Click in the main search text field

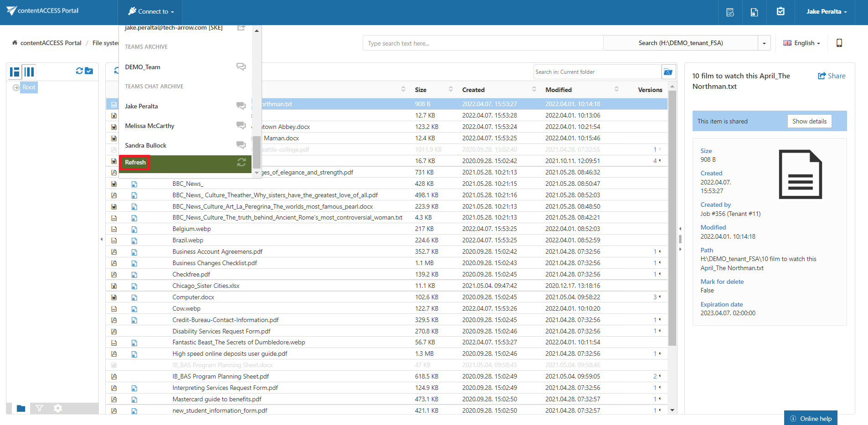coord(483,43)
